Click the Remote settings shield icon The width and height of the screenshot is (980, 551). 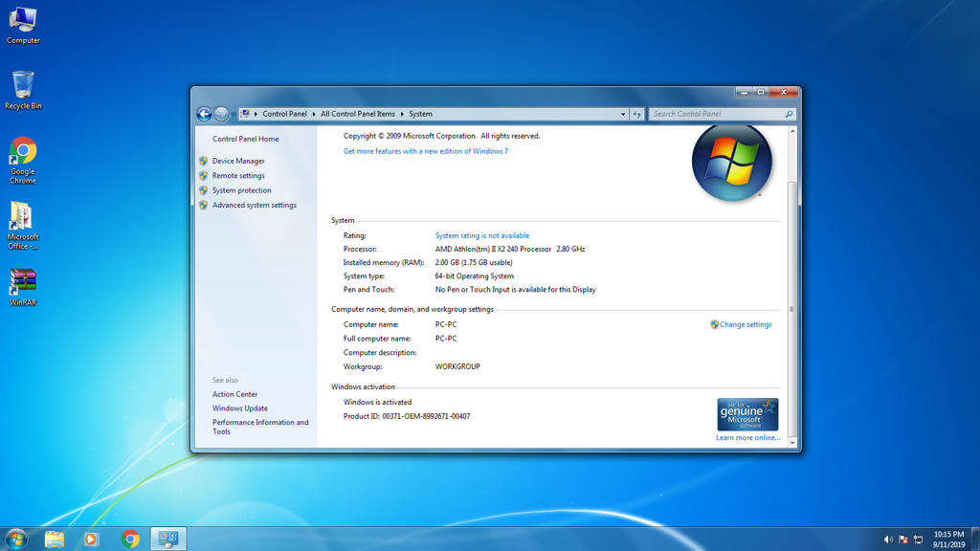204,176
